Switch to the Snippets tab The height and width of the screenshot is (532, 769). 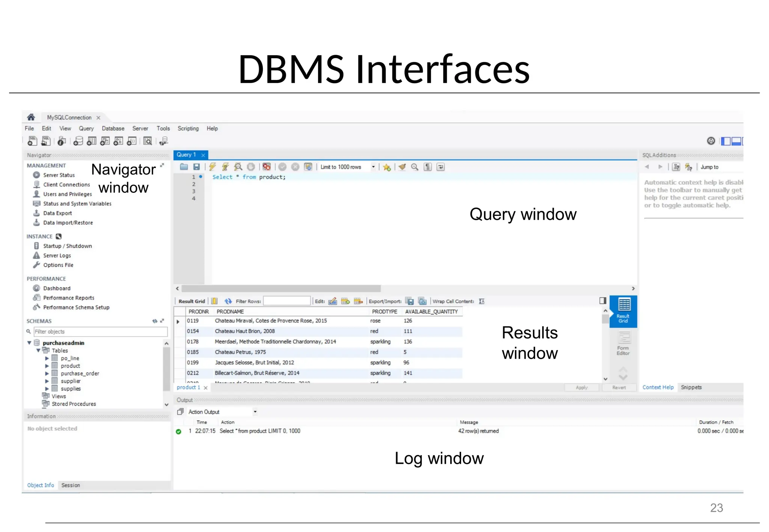pos(691,387)
